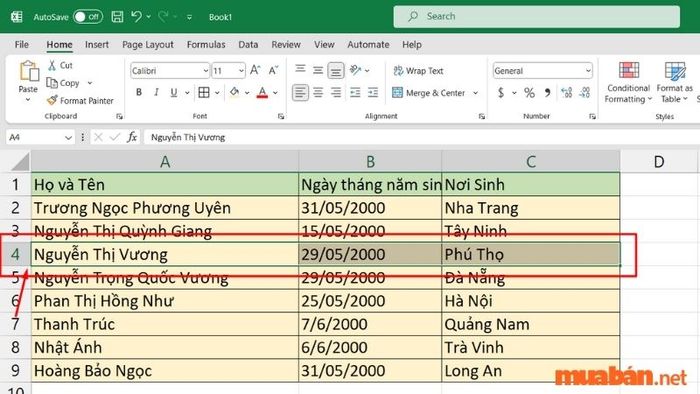700x394 pixels.
Task: Click Decrease Decimal icon
Action: tap(585, 92)
